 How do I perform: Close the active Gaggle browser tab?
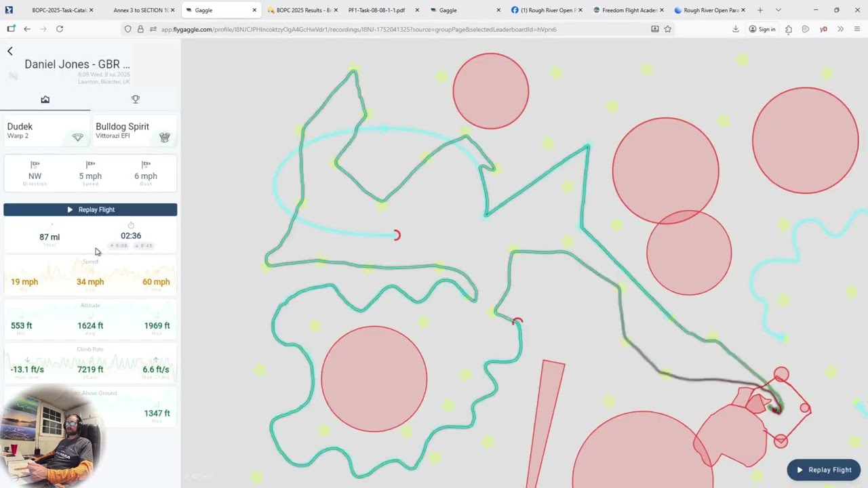pos(254,10)
